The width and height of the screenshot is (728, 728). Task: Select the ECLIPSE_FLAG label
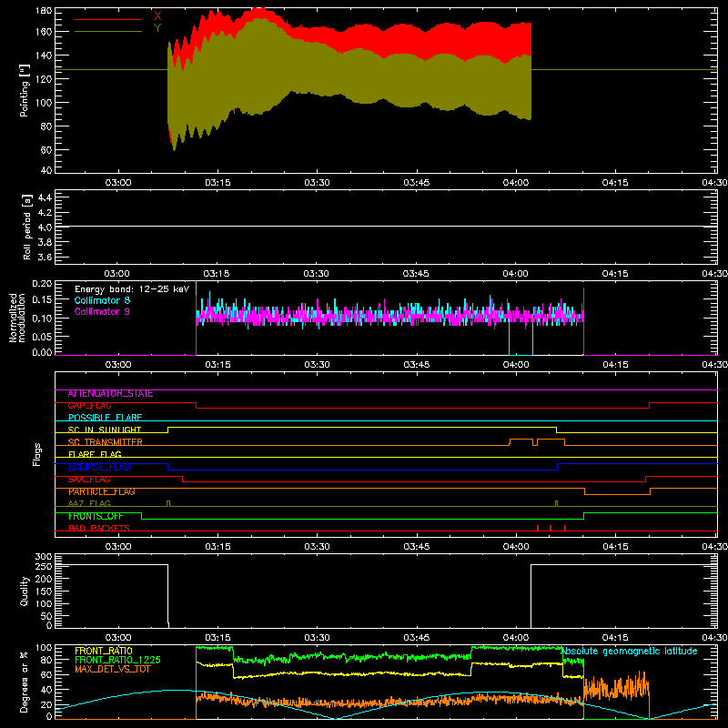coord(99,467)
